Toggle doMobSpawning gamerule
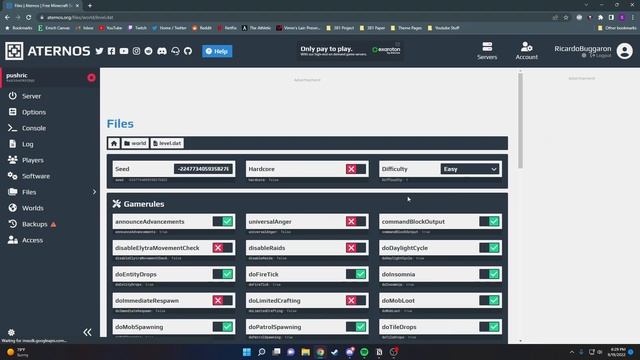Image resolution: width=640 pixels, height=360 pixels. pyautogui.click(x=223, y=327)
